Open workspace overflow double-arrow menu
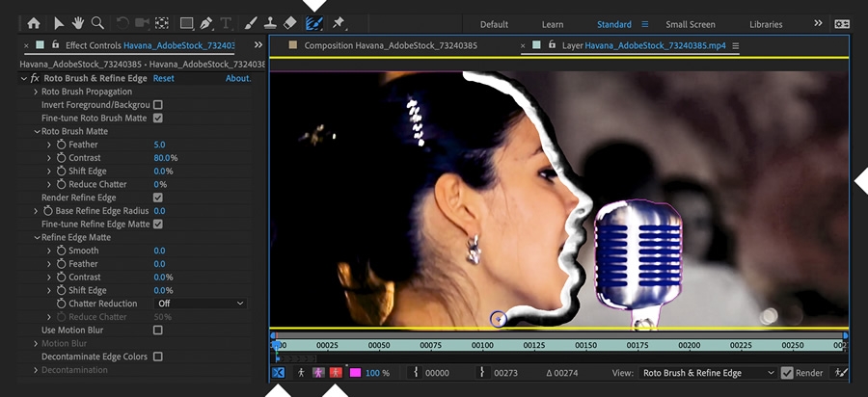 pos(818,24)
